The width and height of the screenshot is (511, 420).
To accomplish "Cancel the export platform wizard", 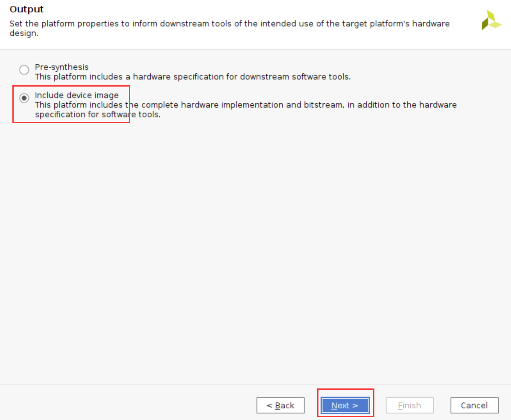I will point(475,406).
